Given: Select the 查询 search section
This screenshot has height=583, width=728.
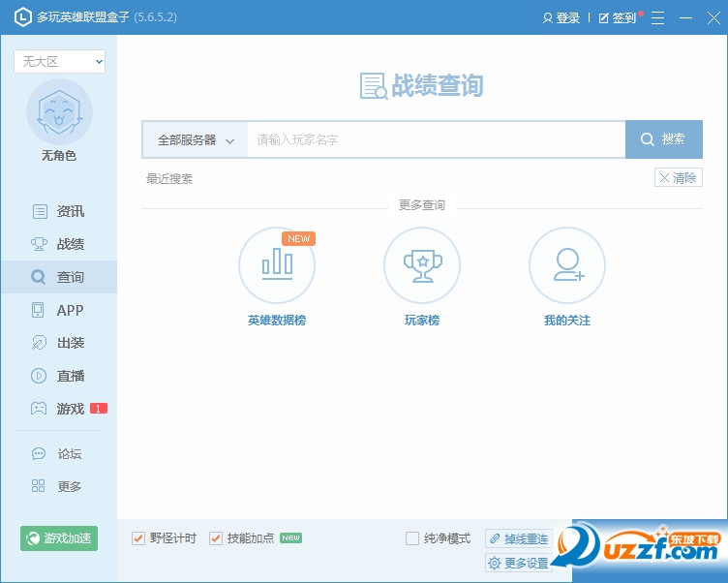Looking at the screenshot, I should 58,277.
